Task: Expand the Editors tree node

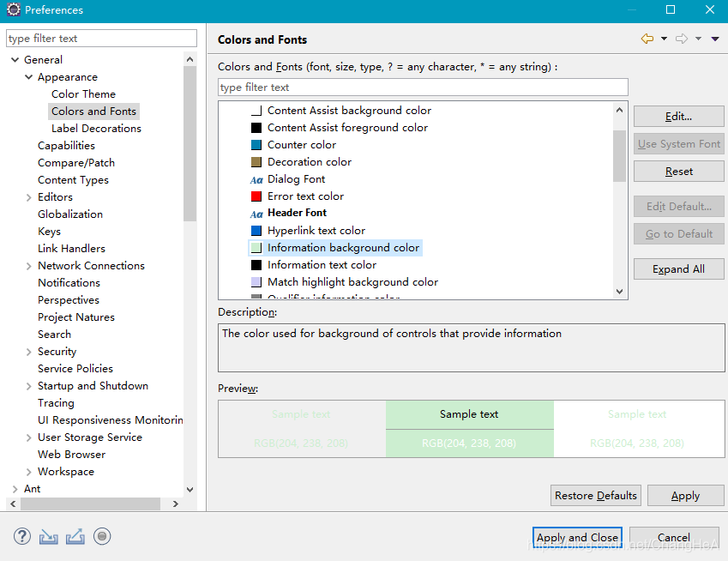Action: (x=29, y=197)
